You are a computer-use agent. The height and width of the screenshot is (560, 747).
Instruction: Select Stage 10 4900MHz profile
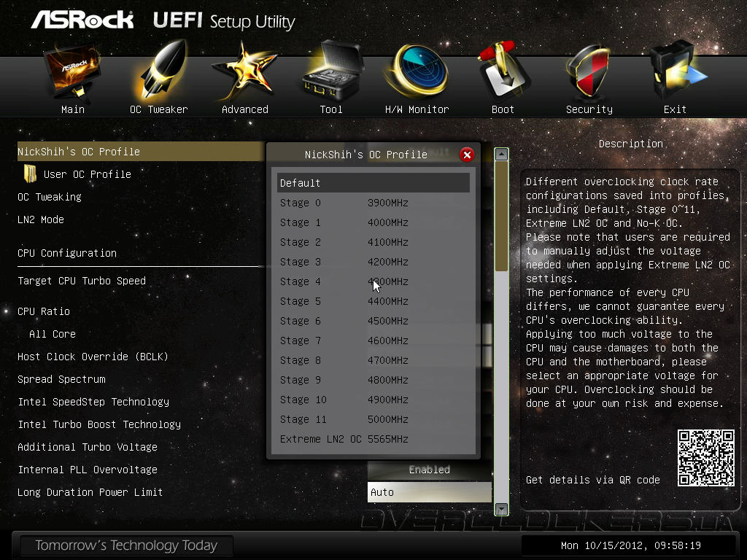pos(373,400)
